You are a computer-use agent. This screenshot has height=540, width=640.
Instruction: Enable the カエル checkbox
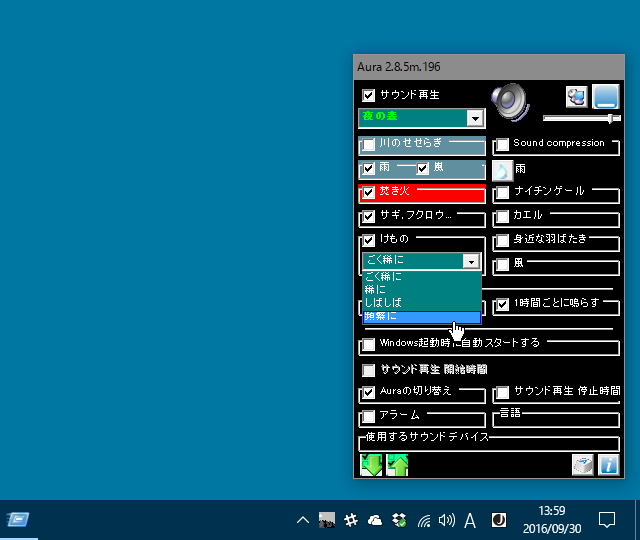[x=502, y=216]
